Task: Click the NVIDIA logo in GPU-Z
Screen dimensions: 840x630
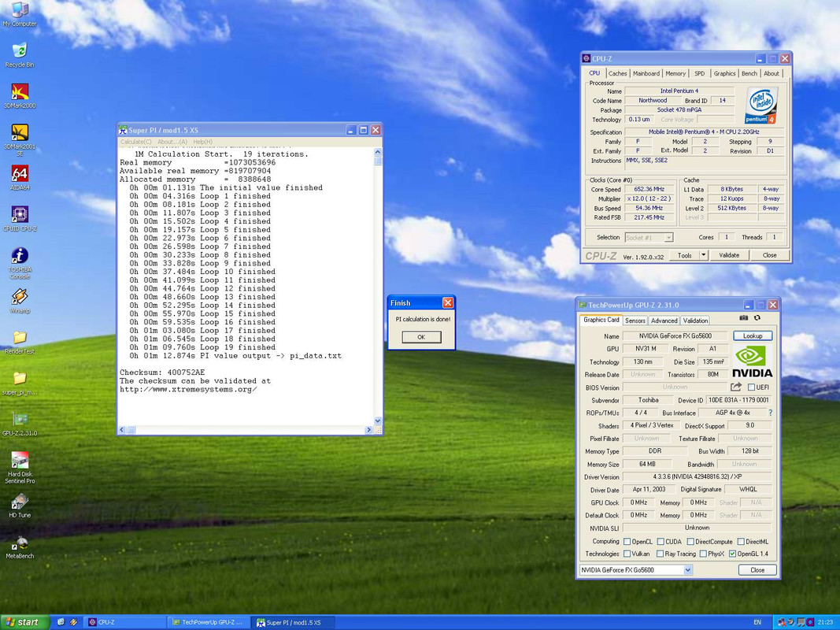Action: pos(752,361)
